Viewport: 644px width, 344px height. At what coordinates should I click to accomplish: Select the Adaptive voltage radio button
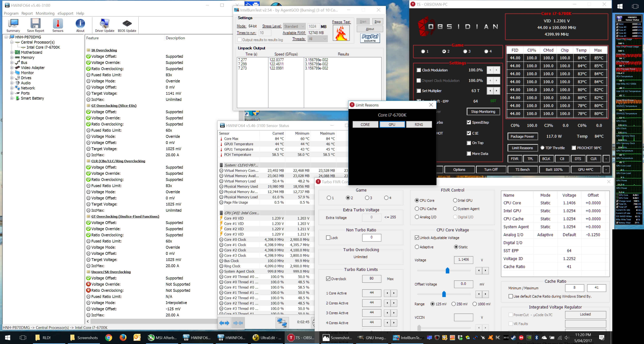coord(417,247)
